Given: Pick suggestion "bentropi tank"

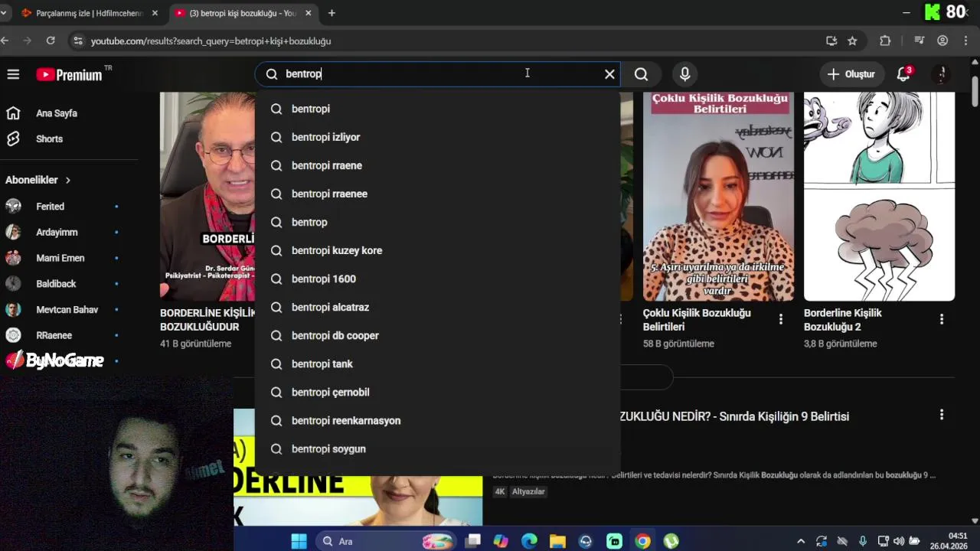Looking at the screenshot, I should (x=437, y=364).
